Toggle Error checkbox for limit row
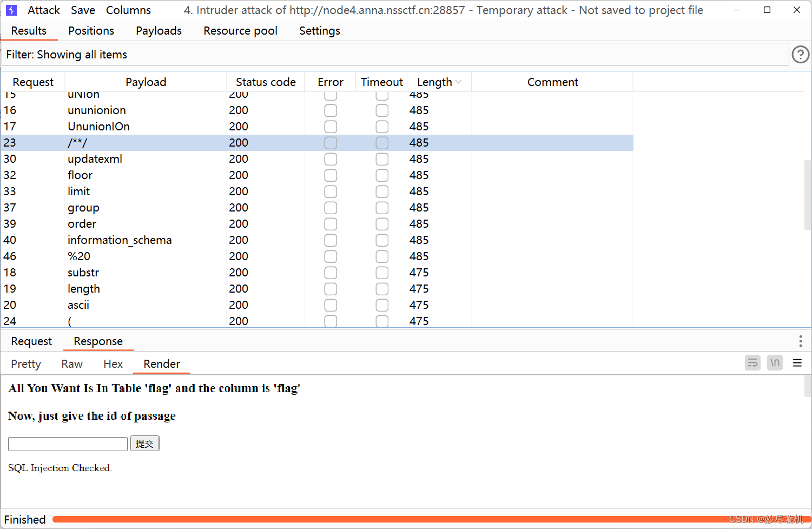Screen dimensions: 812x529 coord(331,191)
